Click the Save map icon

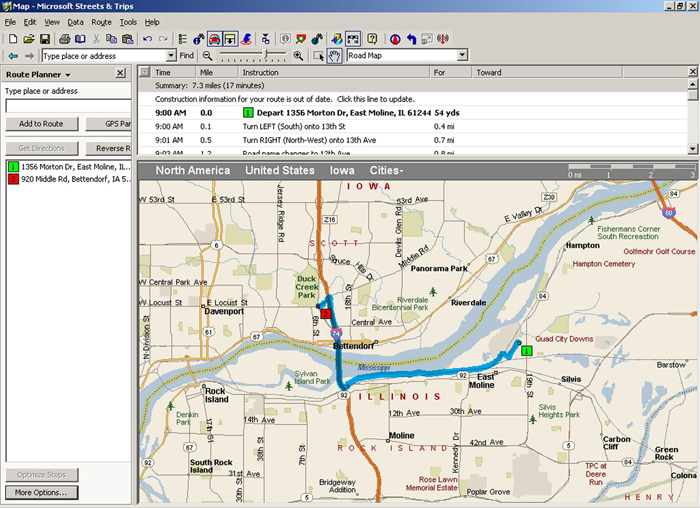point(45,39)
